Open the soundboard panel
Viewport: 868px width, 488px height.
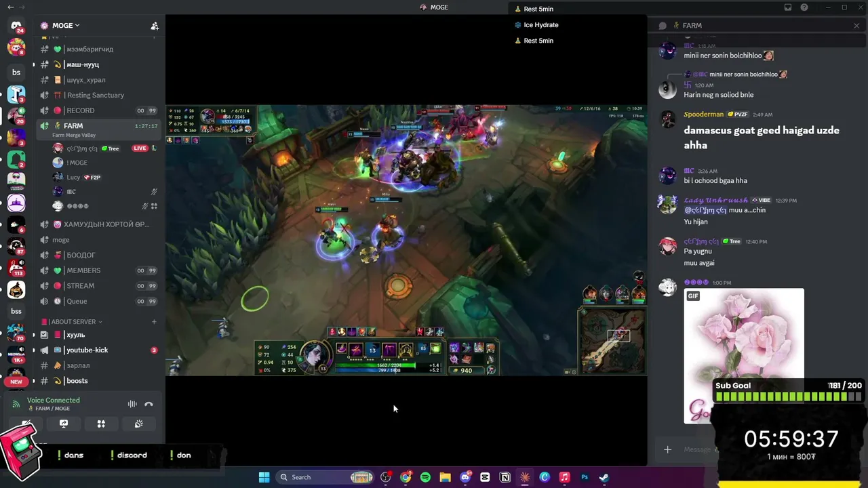coord(138,424)
